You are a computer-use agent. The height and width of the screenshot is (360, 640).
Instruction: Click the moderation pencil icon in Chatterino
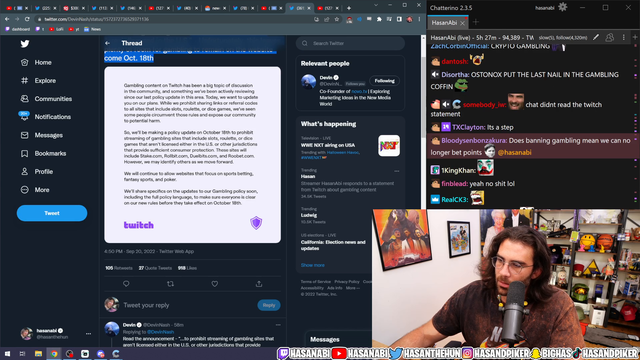click(x=596, y=37)
